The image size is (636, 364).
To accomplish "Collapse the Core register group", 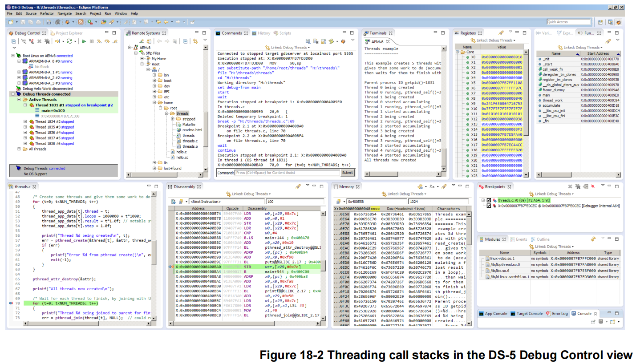I will point(457,52).
